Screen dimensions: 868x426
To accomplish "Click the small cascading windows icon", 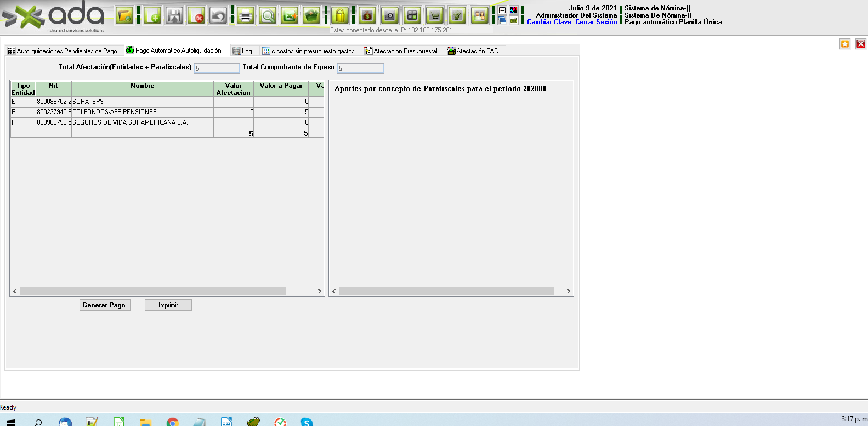I will [502, 21].
